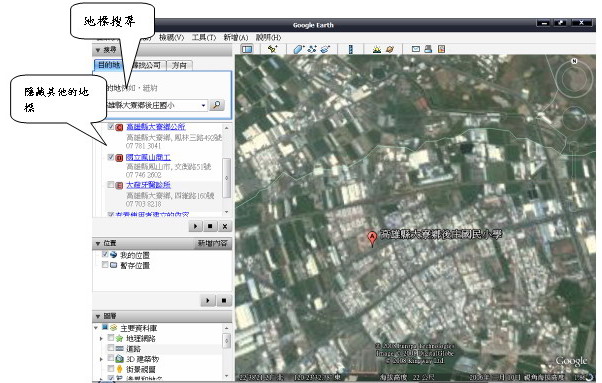Collapse the 主要資料庫 tree node
The height and width of the screenshot is (383, 602).
pos(96,328)
